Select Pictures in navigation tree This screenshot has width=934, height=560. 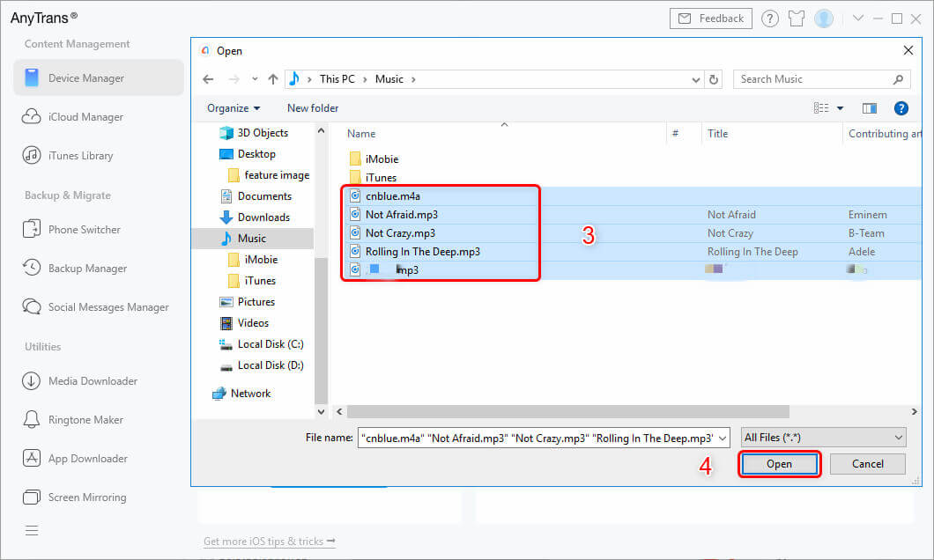click(256, 302)
